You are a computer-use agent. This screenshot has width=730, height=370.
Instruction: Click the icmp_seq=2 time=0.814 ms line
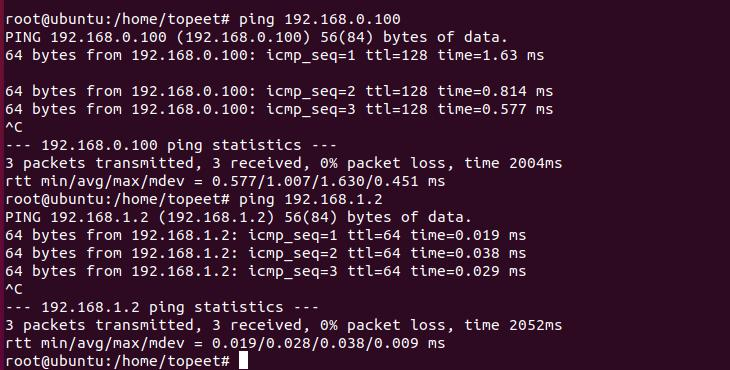pyautogui.click(x=279, y=91)
